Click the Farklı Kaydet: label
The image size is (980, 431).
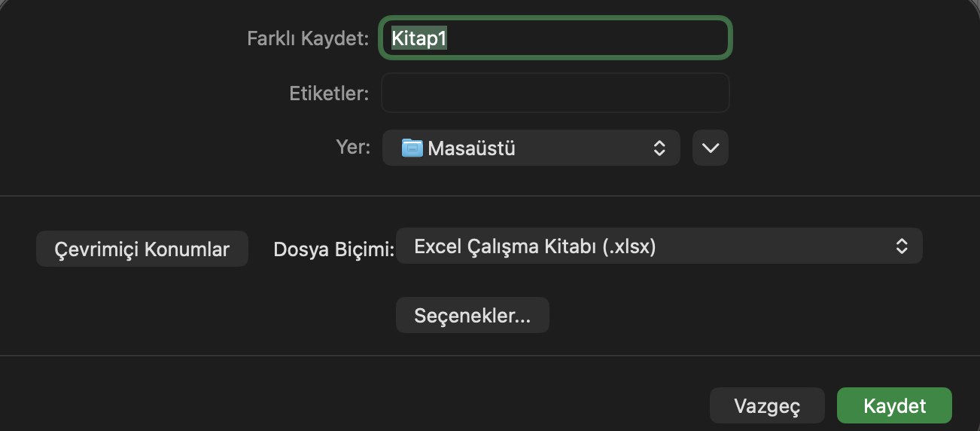click(308, 38)
